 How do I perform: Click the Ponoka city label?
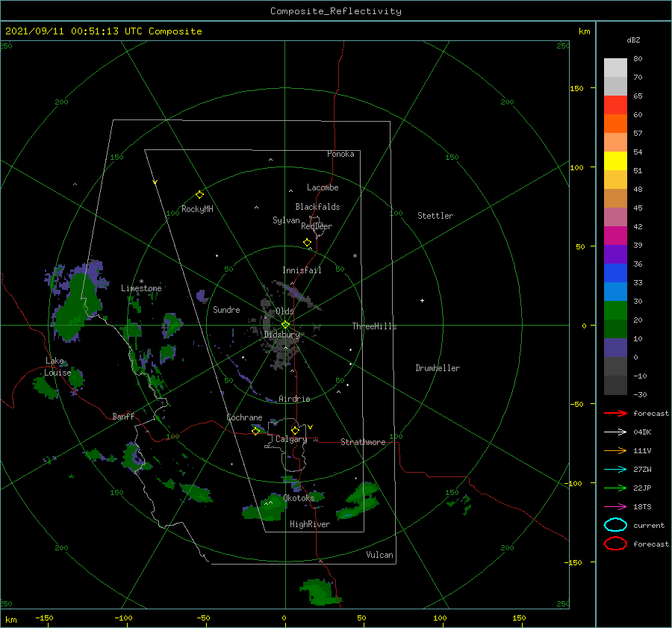coord(340,154)
